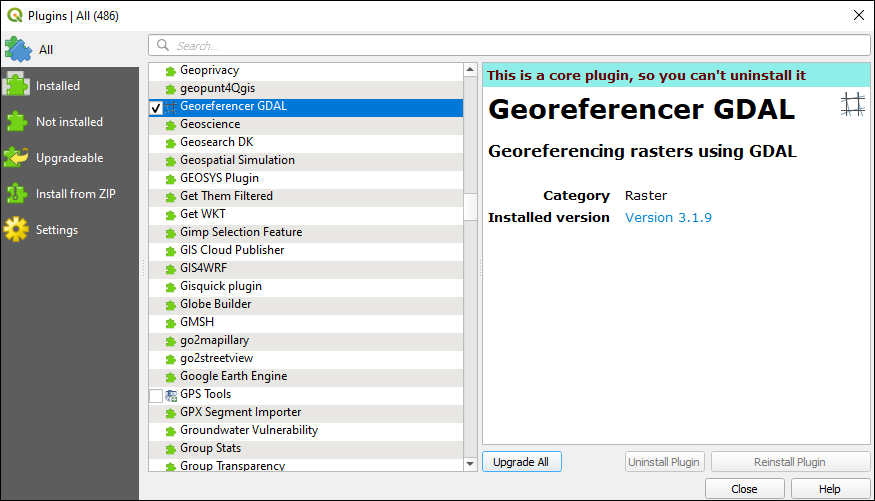The height and width of the screenshot is (501, 875).
Task: Click the QGIS logo in title bar
Action: click(x=15, y=15)
